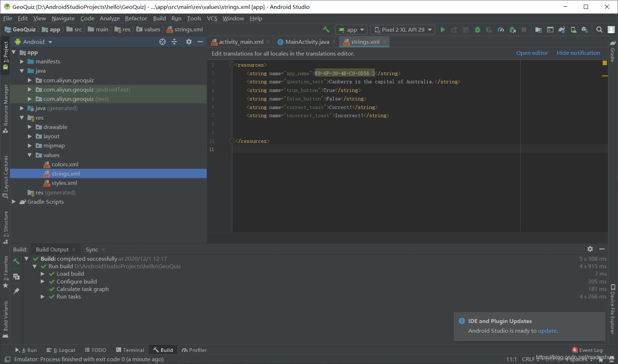Click the Make Project hammer icon
The width and height of the screenshot is (618, 364).
pyautogui.click(x=326, y=30)
